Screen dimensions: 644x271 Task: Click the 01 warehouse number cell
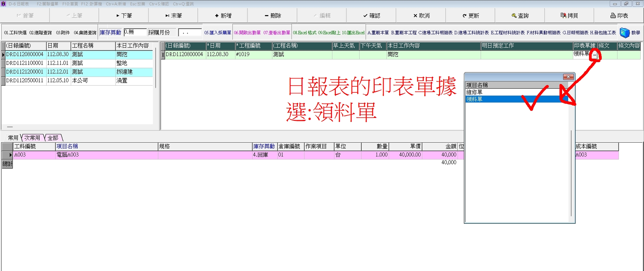tap(290, 155)
